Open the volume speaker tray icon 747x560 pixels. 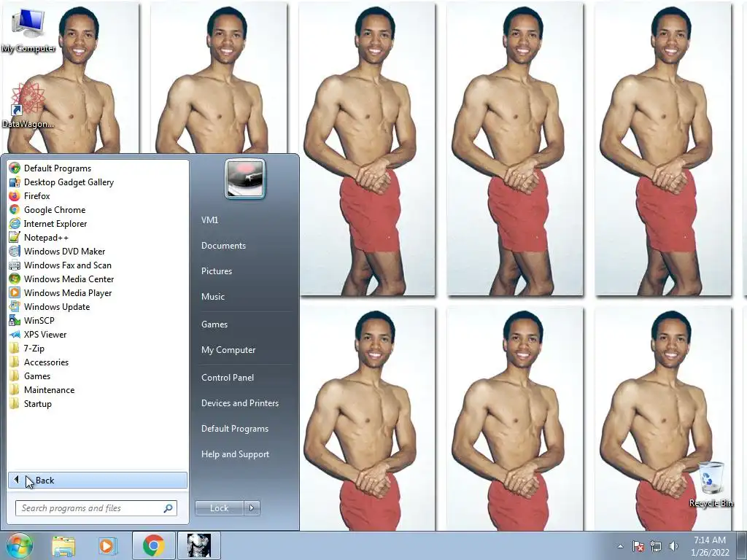point(673,546)
